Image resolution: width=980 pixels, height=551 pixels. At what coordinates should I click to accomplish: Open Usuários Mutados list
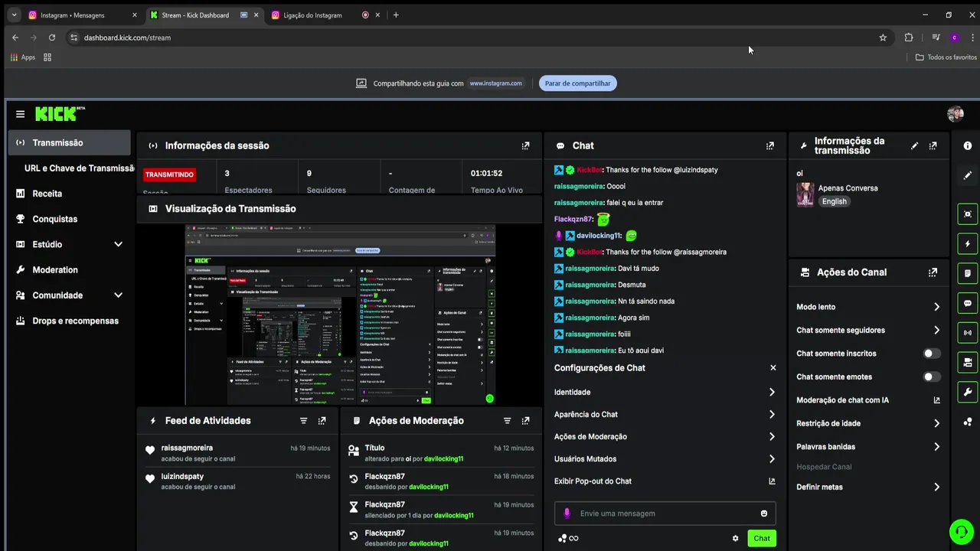coord(665,458)
